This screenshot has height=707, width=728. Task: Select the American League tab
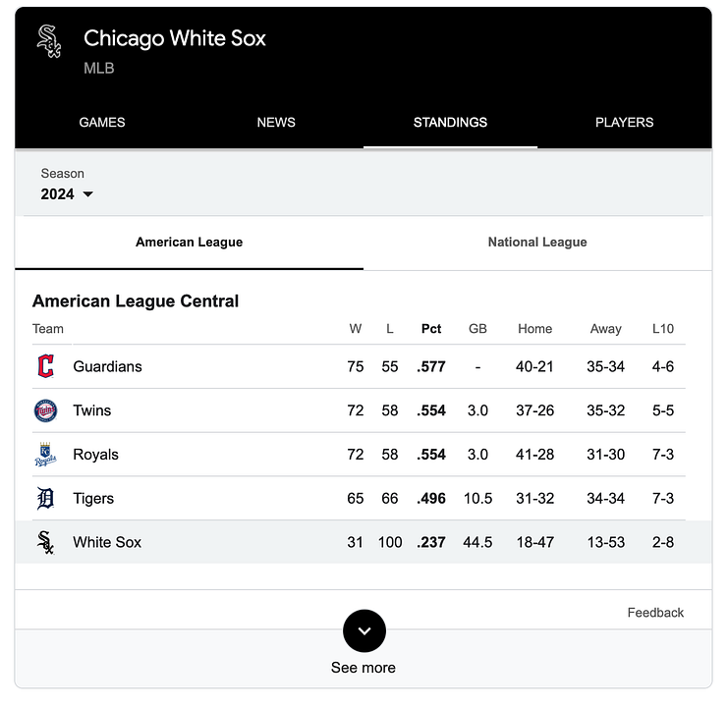tap(189, 243)
